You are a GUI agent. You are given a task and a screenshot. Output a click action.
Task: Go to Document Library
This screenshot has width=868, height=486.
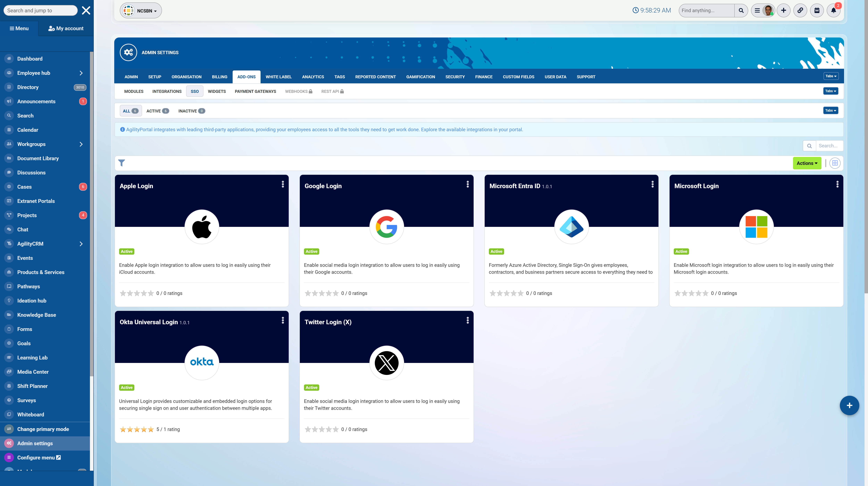point(38,158)
